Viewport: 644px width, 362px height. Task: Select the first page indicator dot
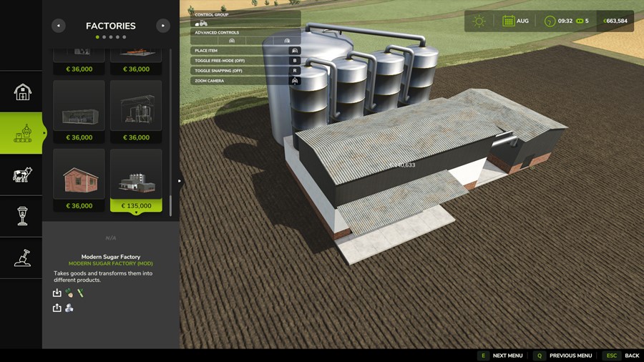coord(97,37)
